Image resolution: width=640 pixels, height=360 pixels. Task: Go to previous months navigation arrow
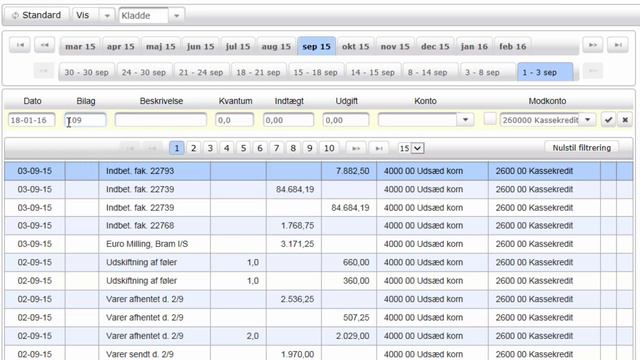point(44,45)
